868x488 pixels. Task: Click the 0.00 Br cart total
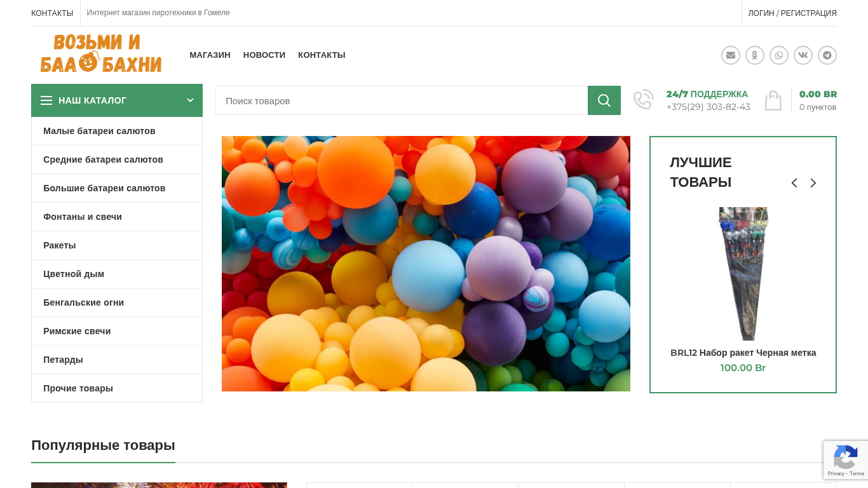tap(818, 94)
